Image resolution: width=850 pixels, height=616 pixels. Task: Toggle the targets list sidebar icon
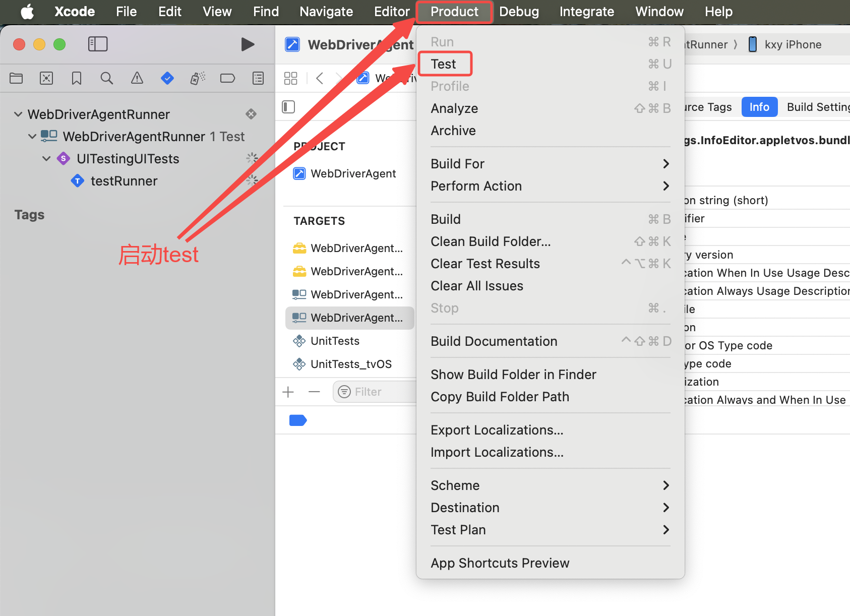click(288, 107)
